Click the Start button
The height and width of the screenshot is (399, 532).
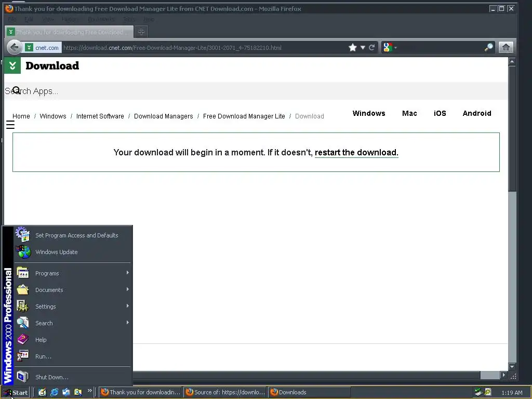pyautogui.click(x=15, y=393)
